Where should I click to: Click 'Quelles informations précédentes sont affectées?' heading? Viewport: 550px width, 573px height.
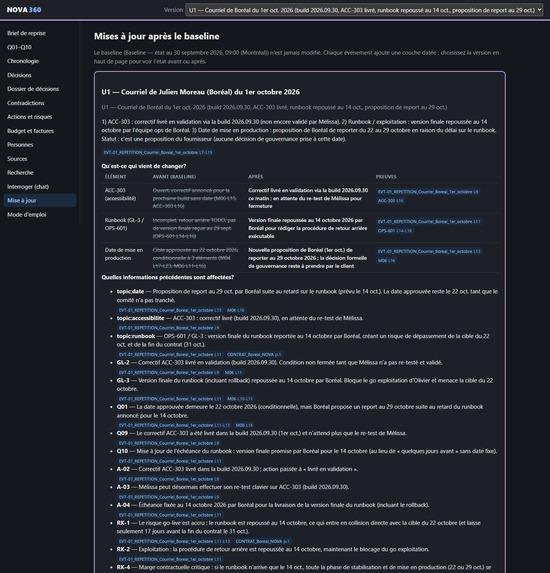tap(168, 277)
